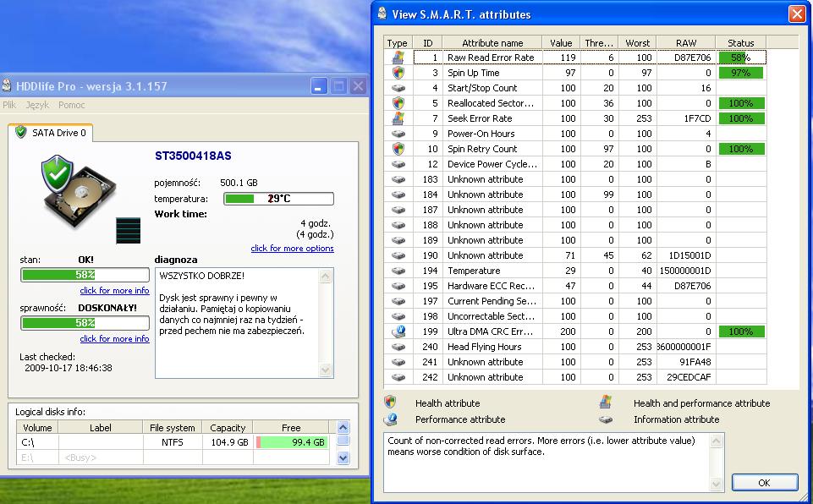Click the HDDlife Pro title bar app icon
Screen dimensions: 813x504
pos(6,85)
